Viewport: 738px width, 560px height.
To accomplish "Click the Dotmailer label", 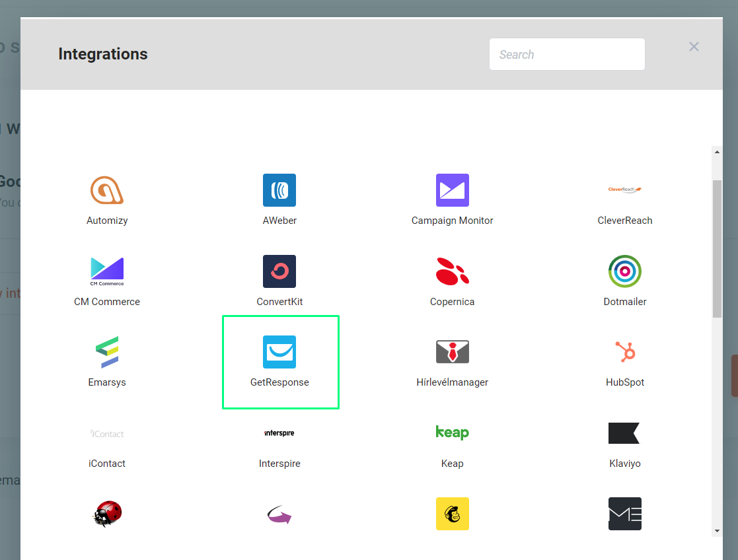I will [624, 302].
